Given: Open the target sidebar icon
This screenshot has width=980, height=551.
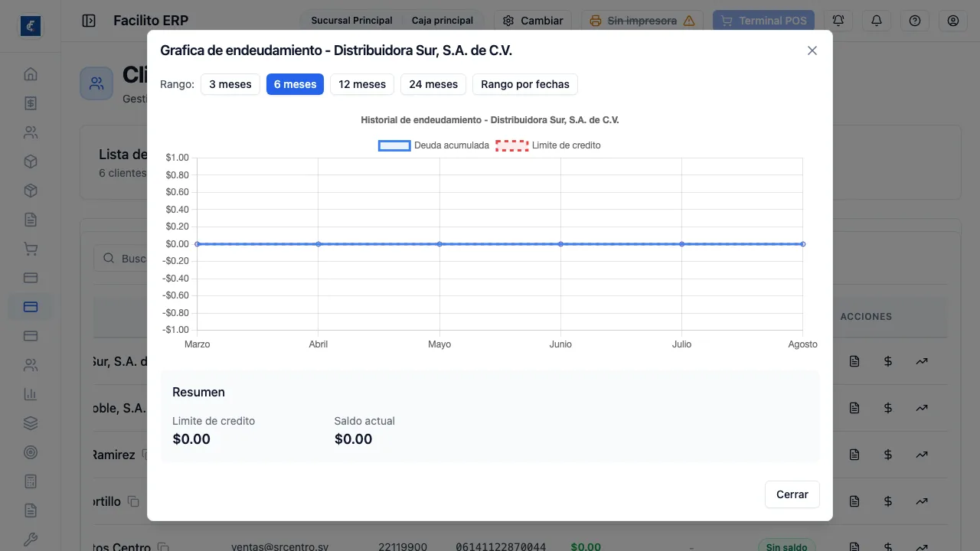Looking at the screenshot, I should point(31,452).
